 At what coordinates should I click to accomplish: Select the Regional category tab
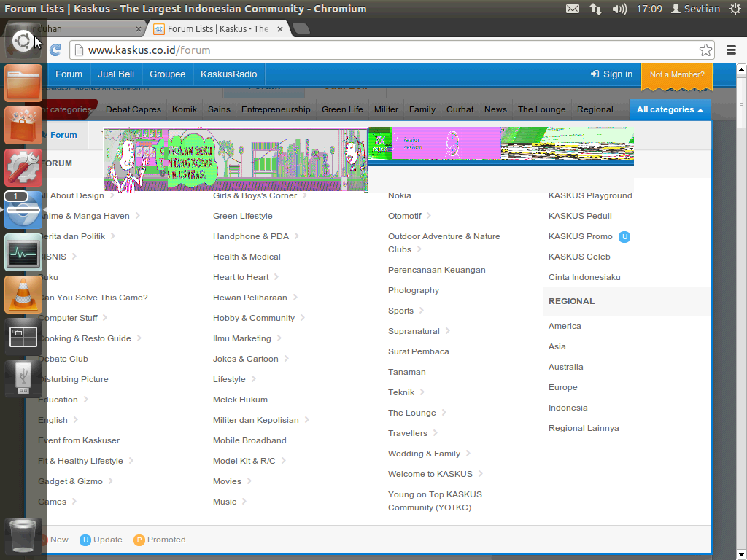coord(595,109)
